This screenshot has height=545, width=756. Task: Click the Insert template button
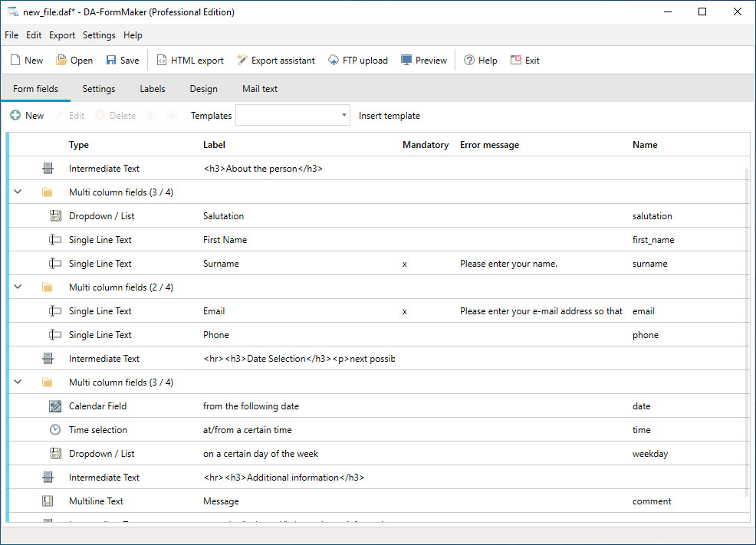click(x=389, y=116)
